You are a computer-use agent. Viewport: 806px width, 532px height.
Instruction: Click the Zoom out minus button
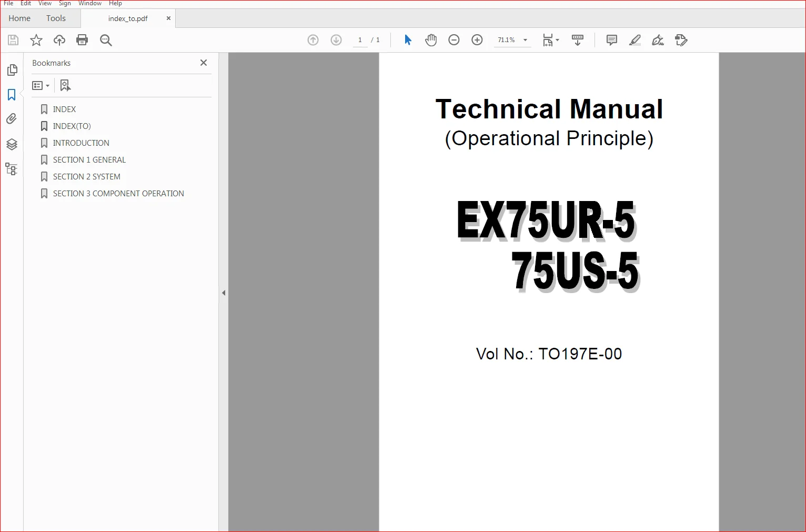click(x=454, y=40)
